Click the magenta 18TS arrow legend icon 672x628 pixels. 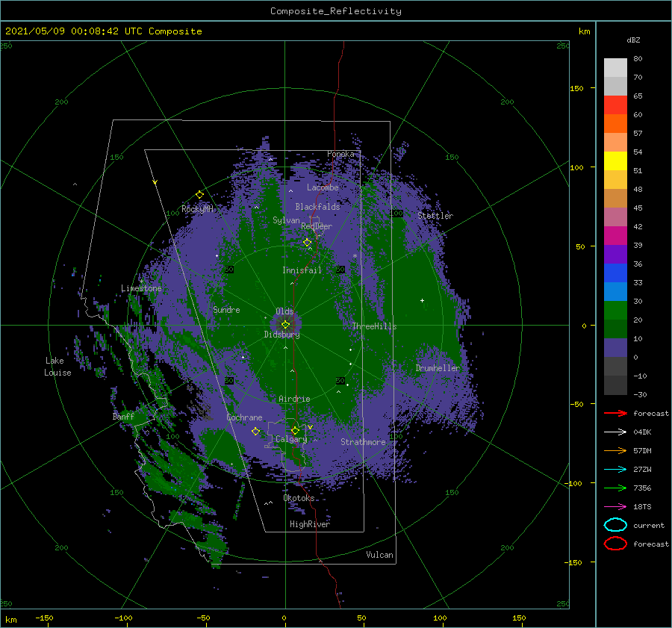tap(615, 507)
